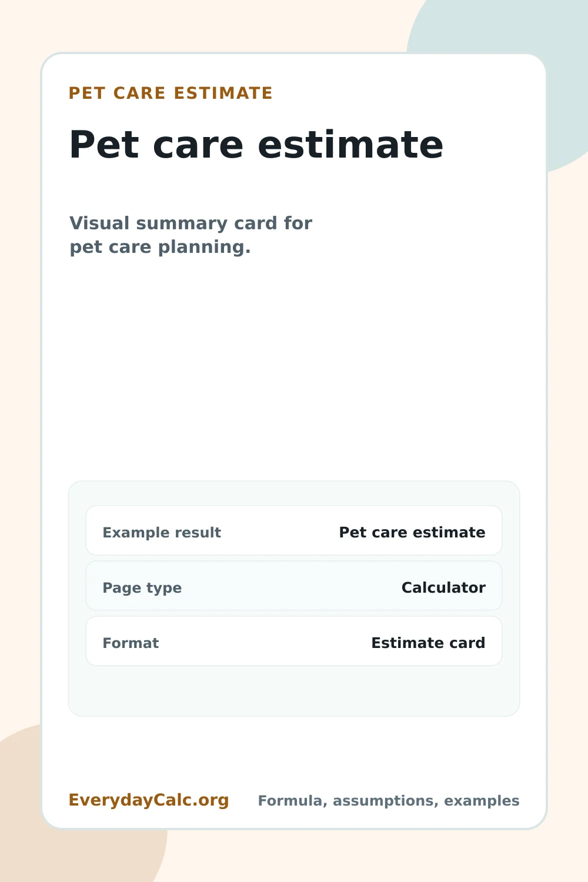Click the bold Pet care estimate result value
The width and height of the screenshot is (588, 882).
click(412, 532)
